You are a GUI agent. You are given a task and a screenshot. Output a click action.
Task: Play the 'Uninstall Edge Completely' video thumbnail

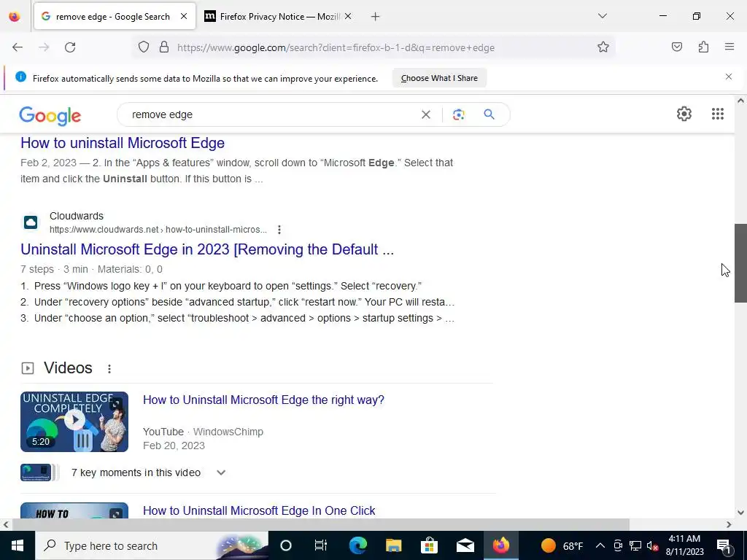point(74,422)
